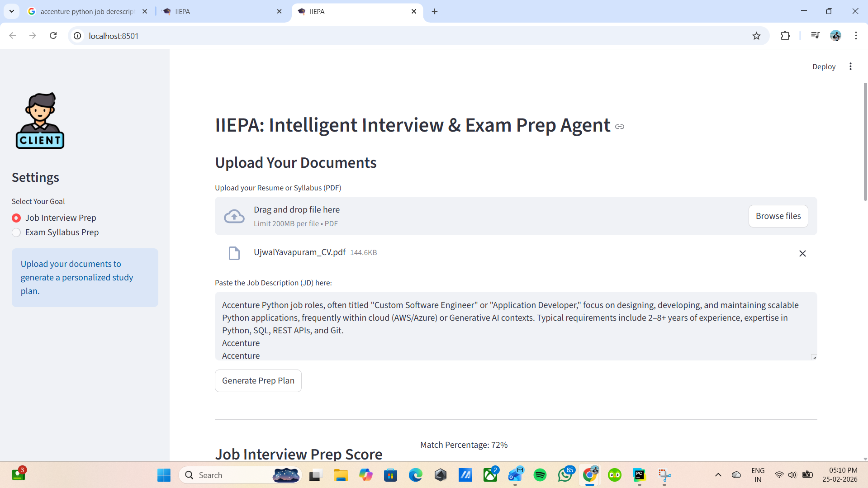Launch Copilot from taskbar
This screenshot has width=868, height=488.
tap(365, 475)
